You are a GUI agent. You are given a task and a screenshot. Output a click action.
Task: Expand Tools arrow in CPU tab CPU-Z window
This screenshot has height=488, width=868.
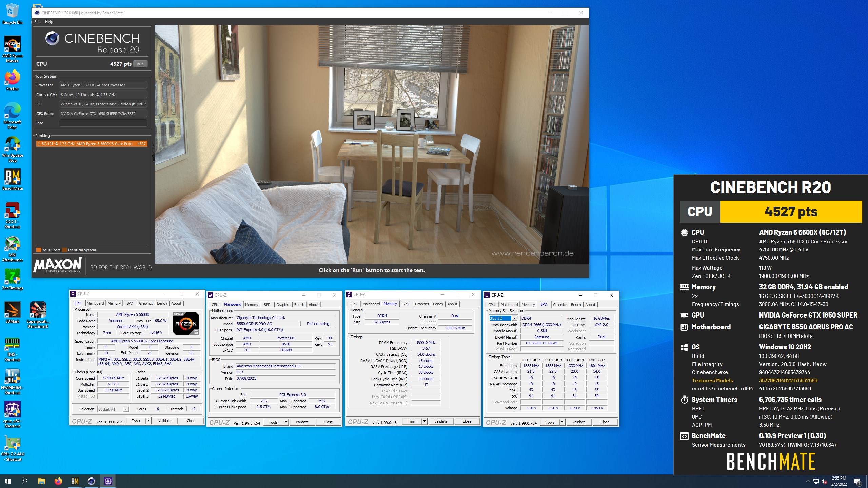[148, 421]
